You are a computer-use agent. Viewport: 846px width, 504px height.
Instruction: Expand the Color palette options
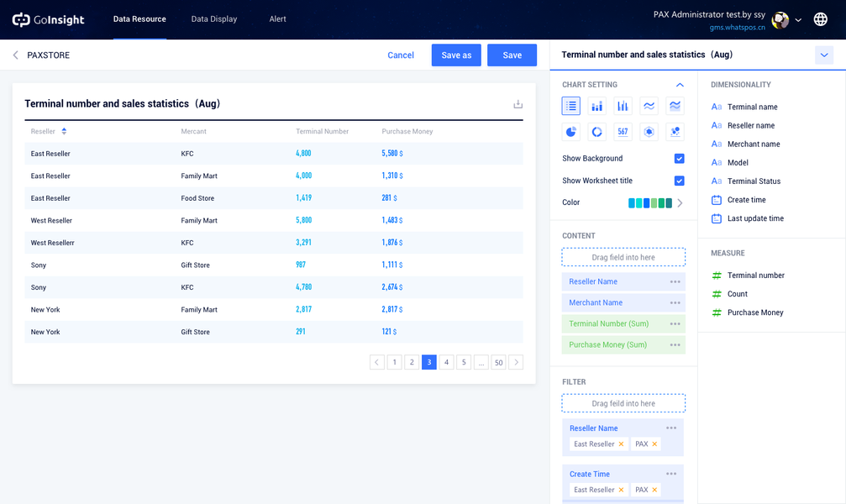[680, 203]
